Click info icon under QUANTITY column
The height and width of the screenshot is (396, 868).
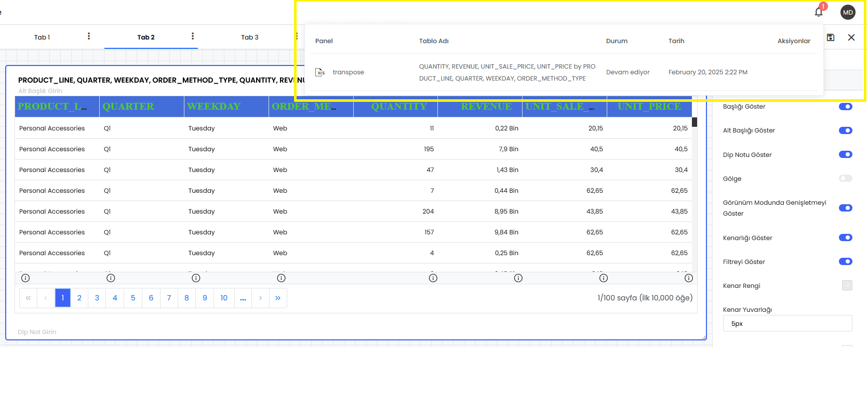point(433,278)
